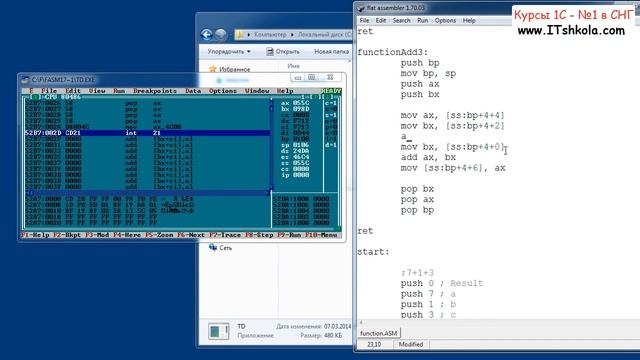
Task: Open Turbo Debugger Options menu
Action: [x=222, y=91]
